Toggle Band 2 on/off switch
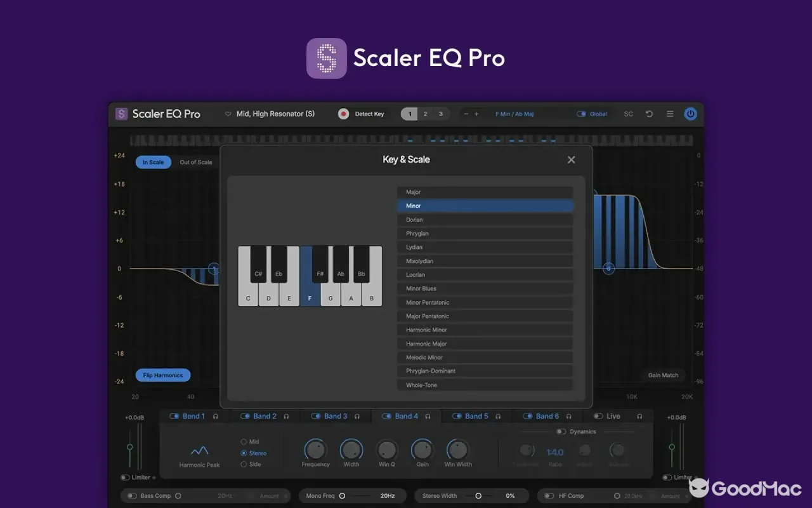This screenshot has height=508, width=812. pyautogui.click(x=246, y=417)
